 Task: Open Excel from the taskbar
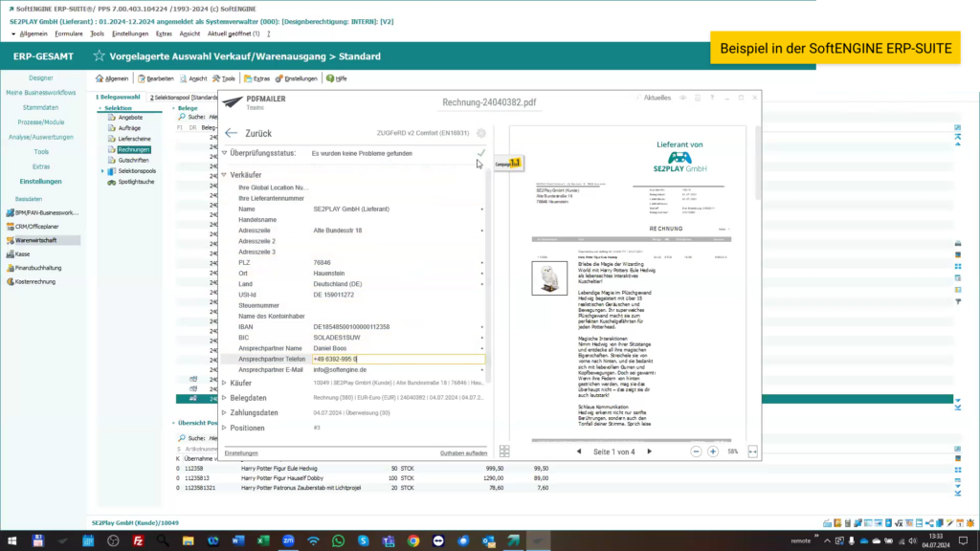click(263, 541)
